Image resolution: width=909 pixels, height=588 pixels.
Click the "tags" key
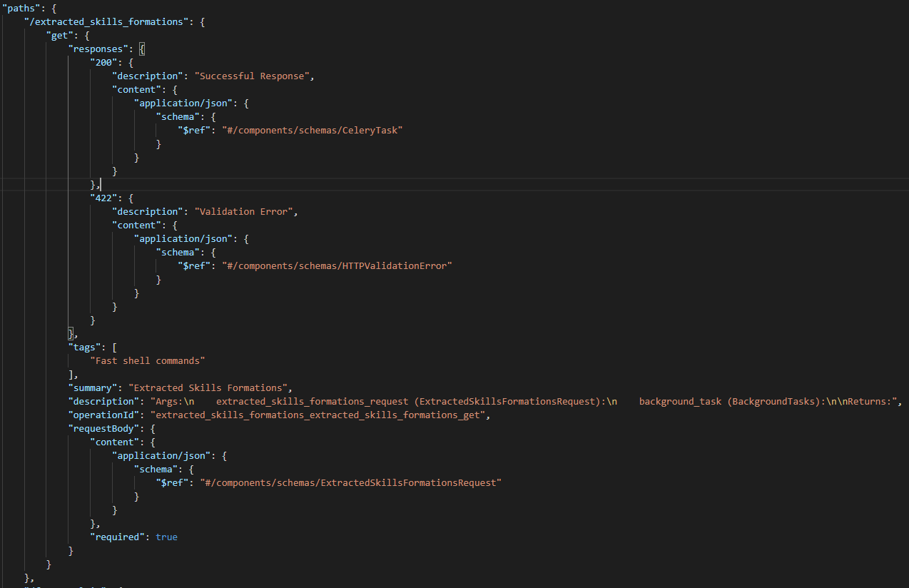[85, 347]
